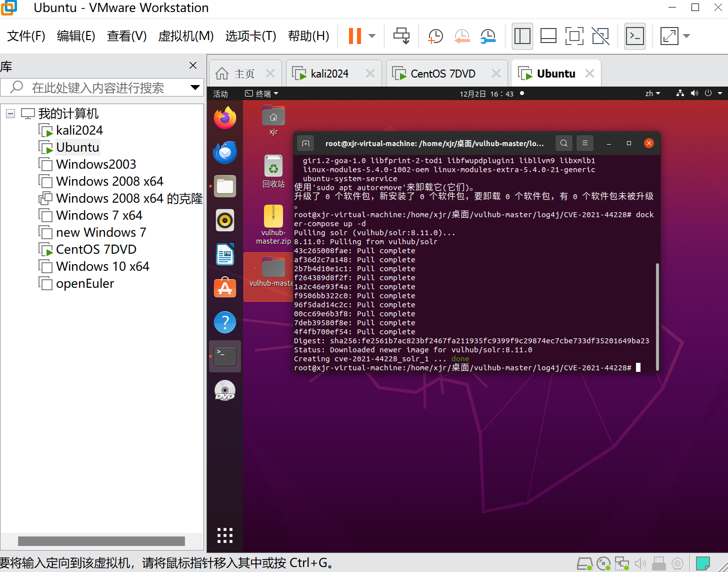The image size is (728, 572).
Task: Toggle the thumbnail bar view icon
Action: [548, 36]
